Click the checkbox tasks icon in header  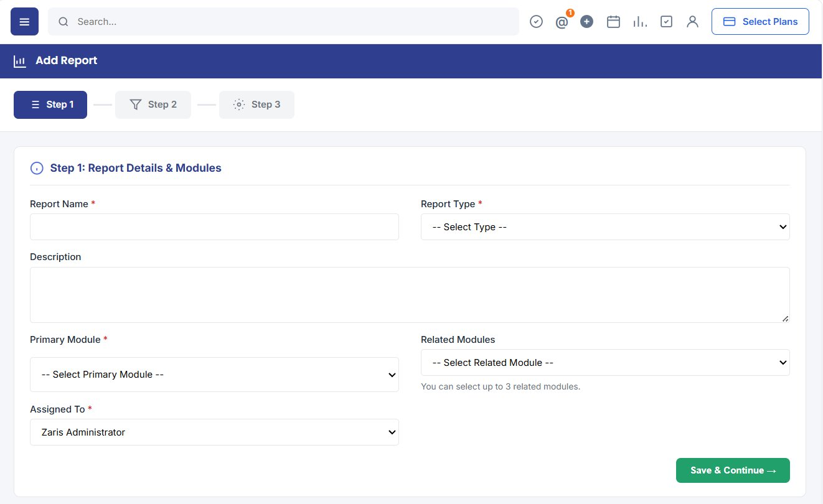tap(666, 22)
